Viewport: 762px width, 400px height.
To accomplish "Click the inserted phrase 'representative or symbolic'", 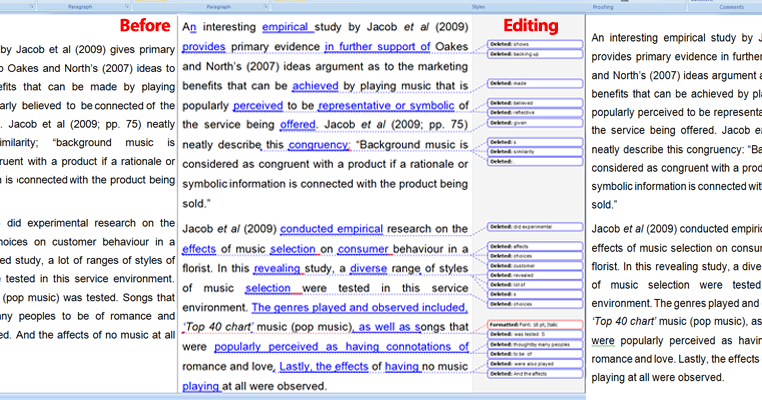I will coord(386,105).
